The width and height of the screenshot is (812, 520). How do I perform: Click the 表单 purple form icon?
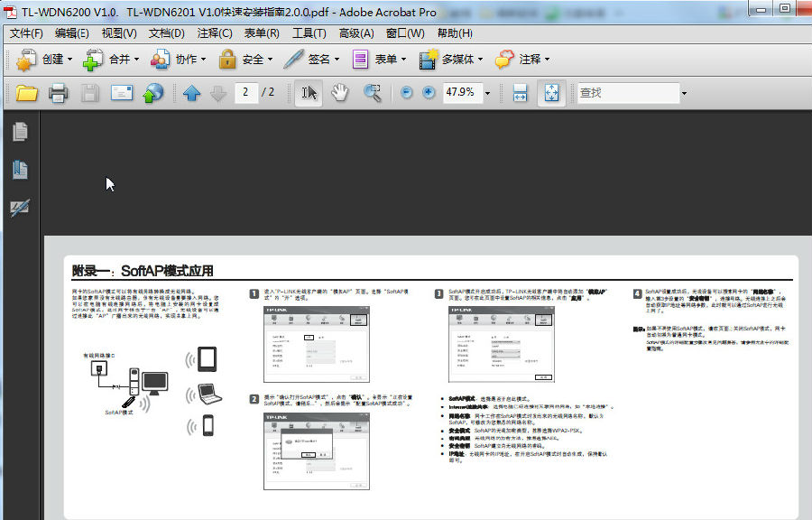pyautogui.click(x=360, y=60)
